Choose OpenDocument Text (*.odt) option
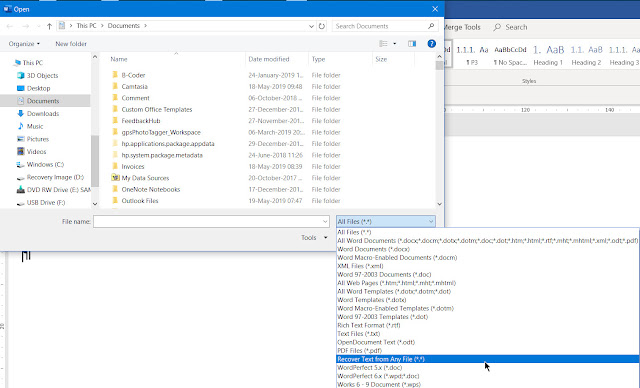The image size is (640, 388). tap(487, 342)
